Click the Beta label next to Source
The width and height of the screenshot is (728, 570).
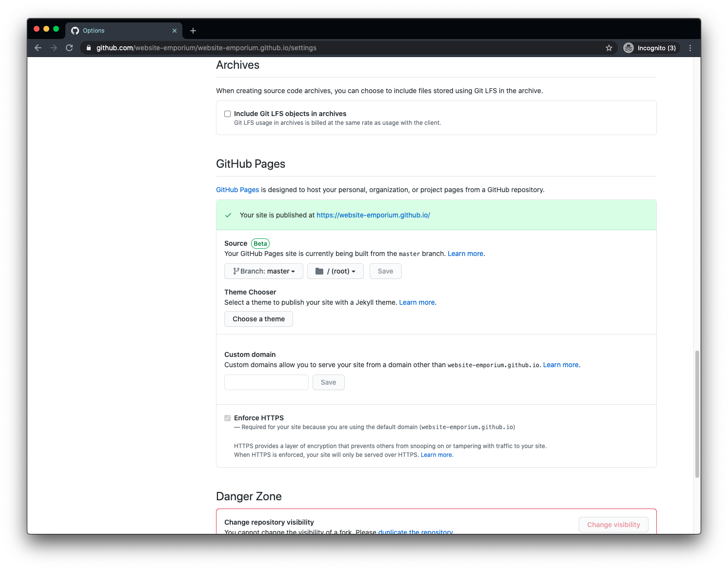(260, 243)
